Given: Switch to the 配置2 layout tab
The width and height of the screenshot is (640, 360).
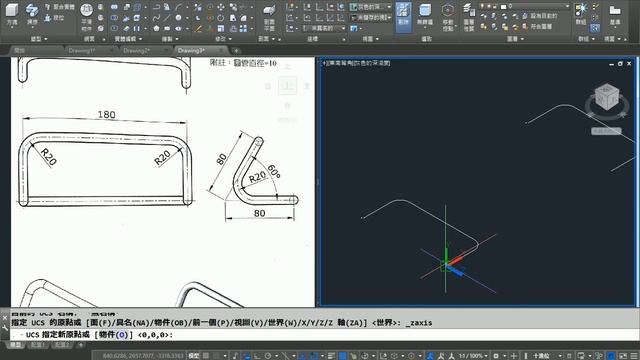Looking at the screenshot, I should click(61, 345).
